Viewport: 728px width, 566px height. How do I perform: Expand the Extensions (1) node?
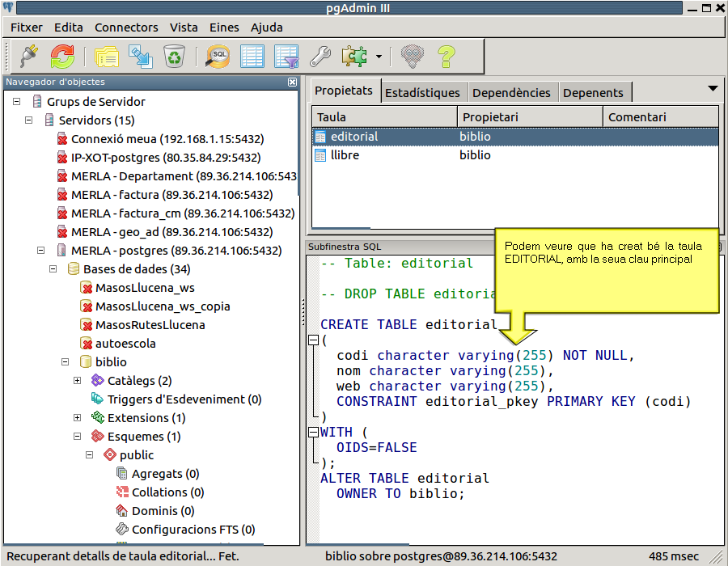(x=77, y=417)
